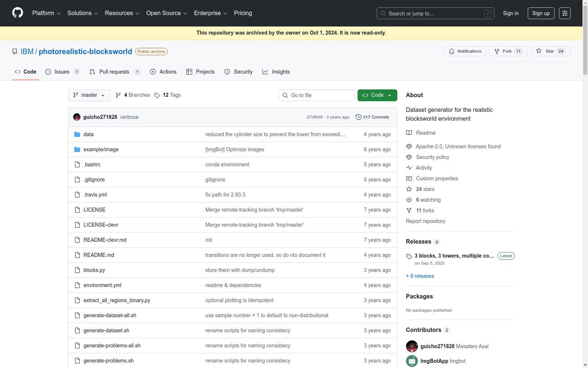Click the tag icon beside 12 Tags
The width and height of the screenshot is (588, 368).
click(157, 95)
